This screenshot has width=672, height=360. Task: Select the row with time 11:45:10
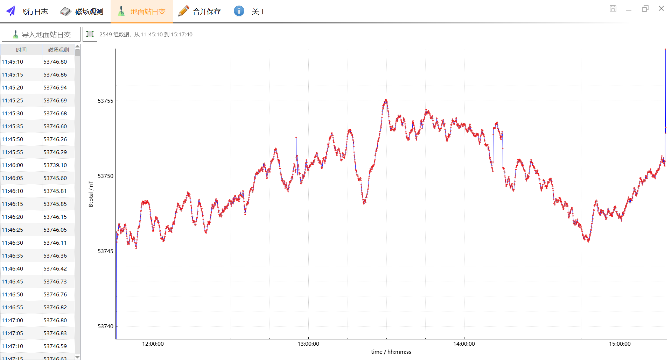coord(37,62)
